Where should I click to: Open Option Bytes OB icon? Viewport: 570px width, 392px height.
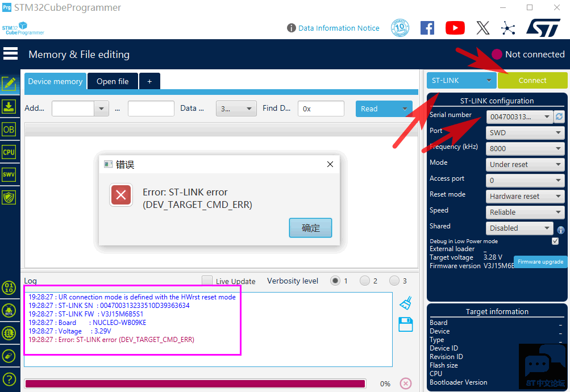point(9,130)
